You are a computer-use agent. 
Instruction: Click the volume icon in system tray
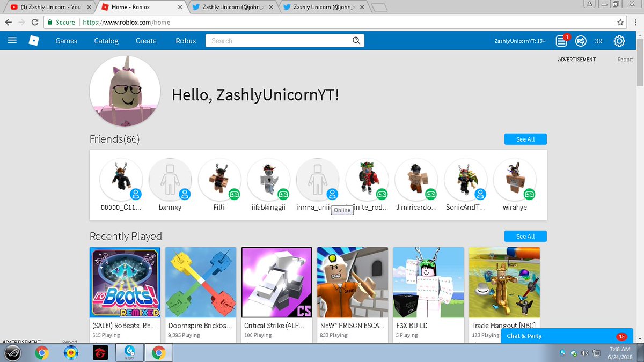(584, 353)
